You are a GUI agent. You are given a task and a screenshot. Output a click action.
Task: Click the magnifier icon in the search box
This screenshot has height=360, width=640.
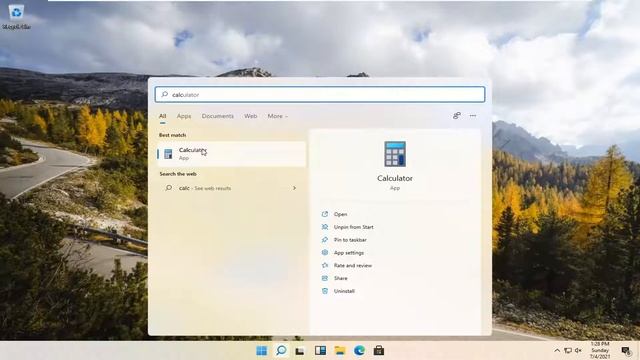pos(164,94)
